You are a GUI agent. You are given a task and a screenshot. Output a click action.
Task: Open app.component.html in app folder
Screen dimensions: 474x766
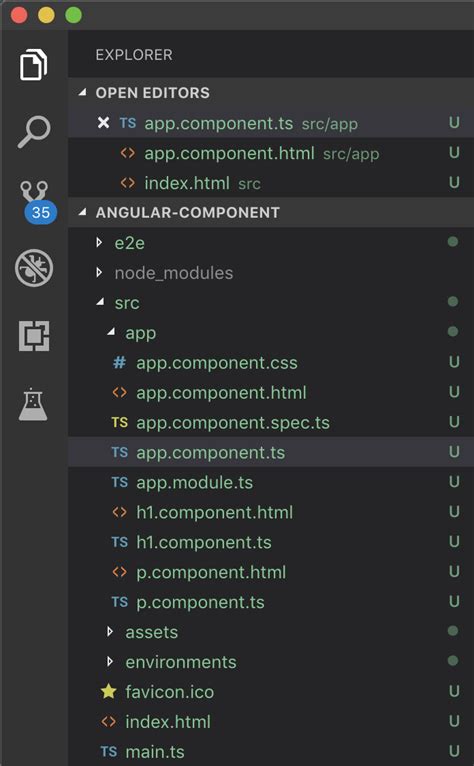coord(271,393)
